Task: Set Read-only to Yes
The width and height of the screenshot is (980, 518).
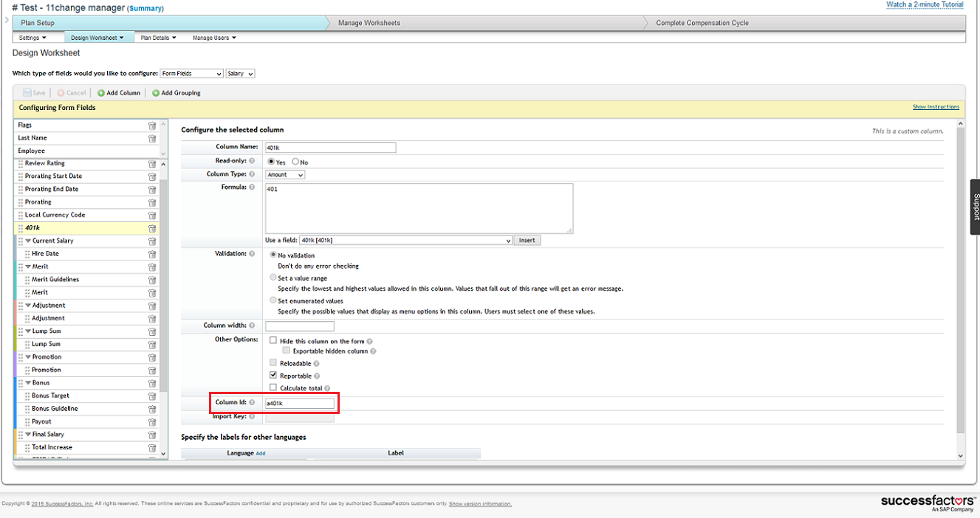Action: (x=271, y=162)
